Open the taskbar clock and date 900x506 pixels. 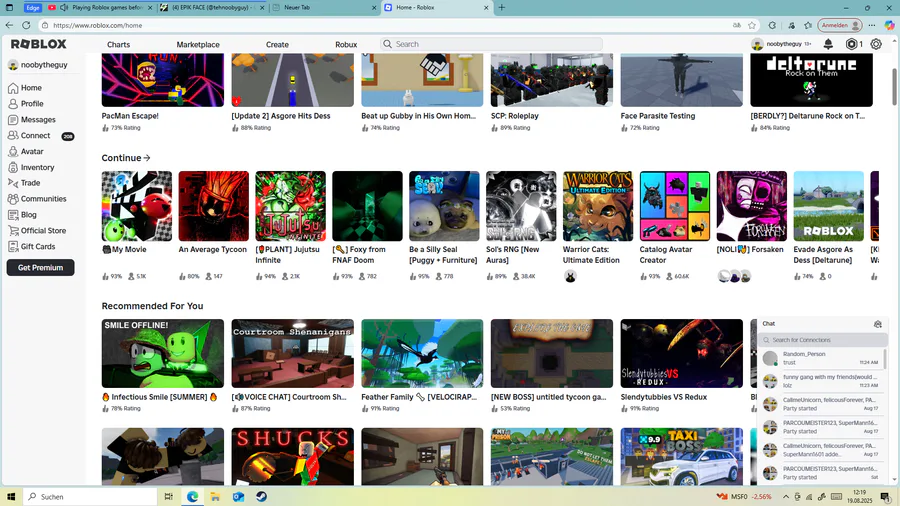tap(859, 497)
